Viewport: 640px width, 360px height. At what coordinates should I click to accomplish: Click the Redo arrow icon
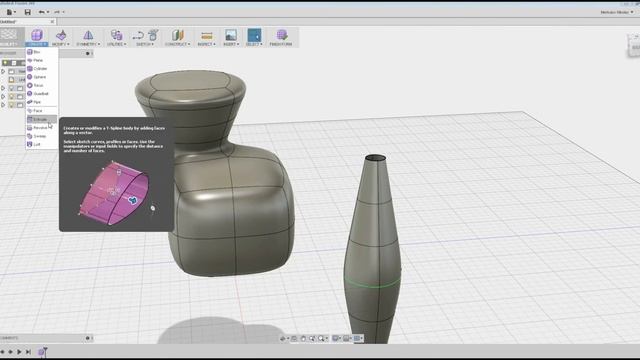pos(57,12)
